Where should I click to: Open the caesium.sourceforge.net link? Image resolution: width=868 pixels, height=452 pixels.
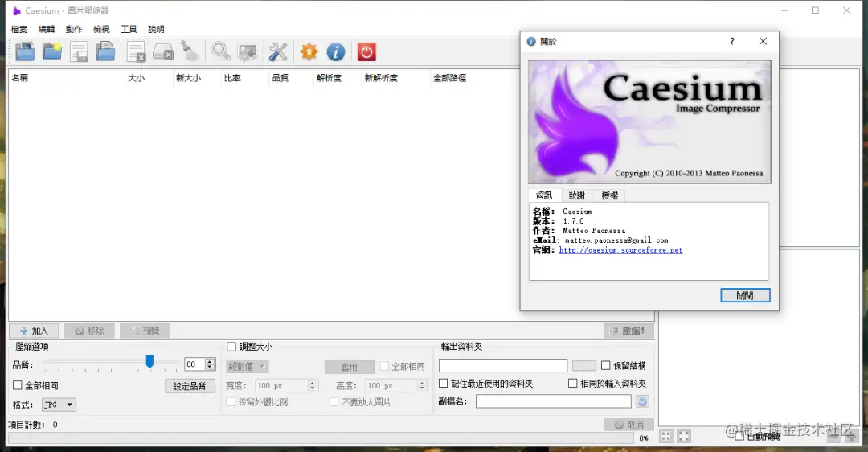point(620,250)
